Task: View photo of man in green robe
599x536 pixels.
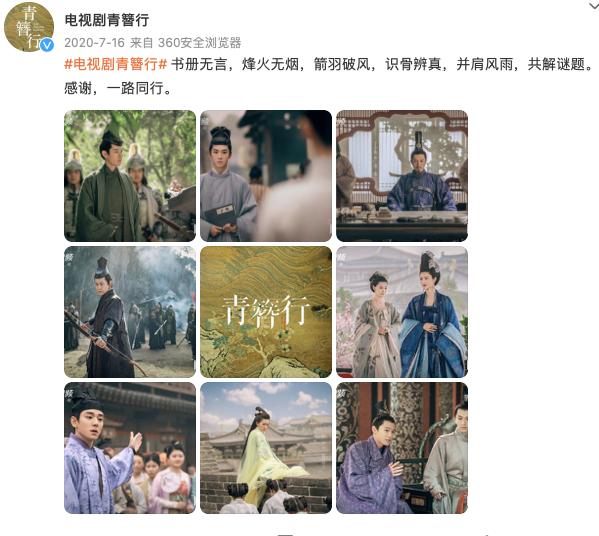Action: click(130, 176)
